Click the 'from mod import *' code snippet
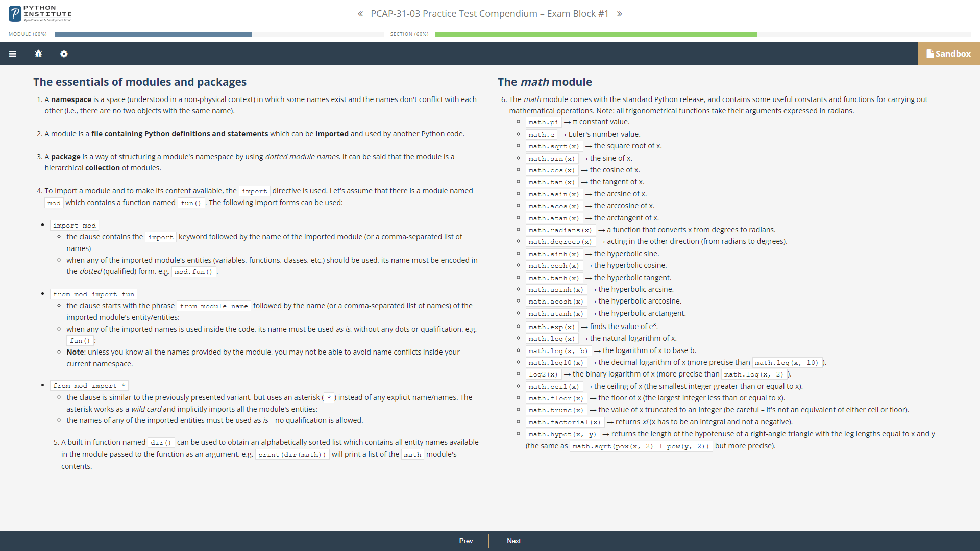This screenshot has width=980, height=551. point(89,386)
